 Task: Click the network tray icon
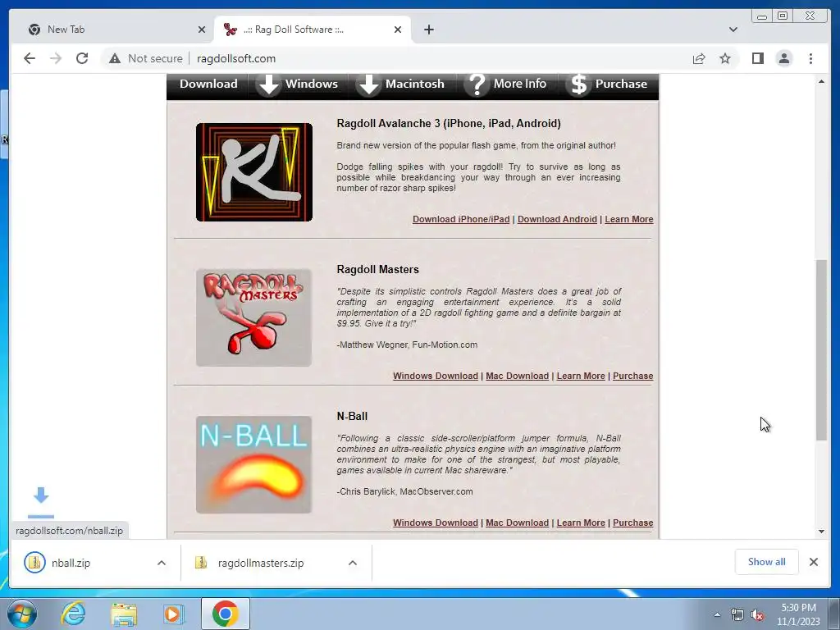pyautogui.click(x=737, y=615)
